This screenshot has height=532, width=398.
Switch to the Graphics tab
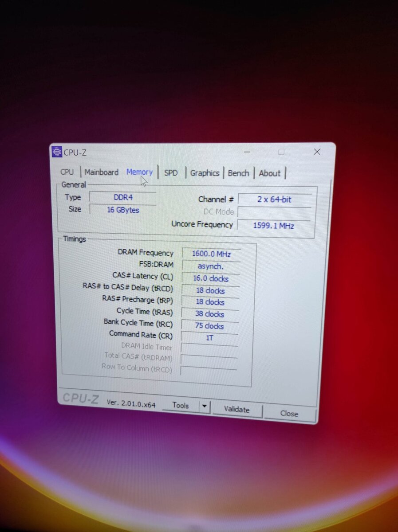(x=205, y=173)
